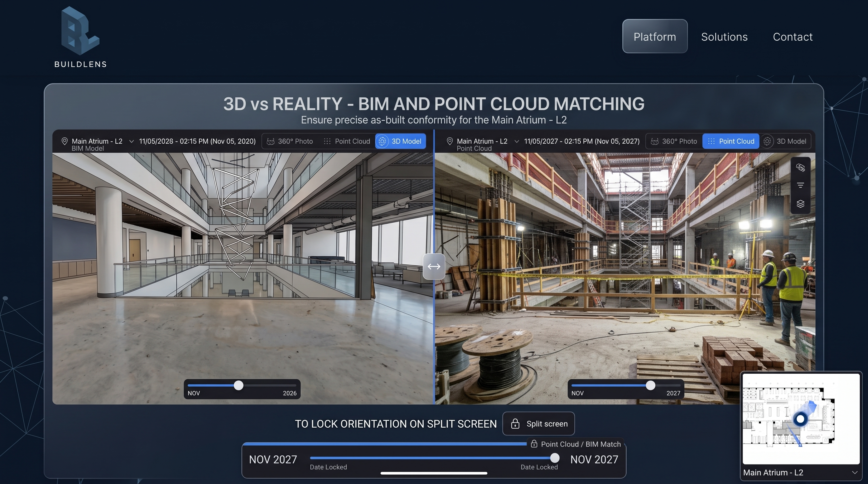Click the right point cloud viewport

pyautogui.click(x=625, y=279)
